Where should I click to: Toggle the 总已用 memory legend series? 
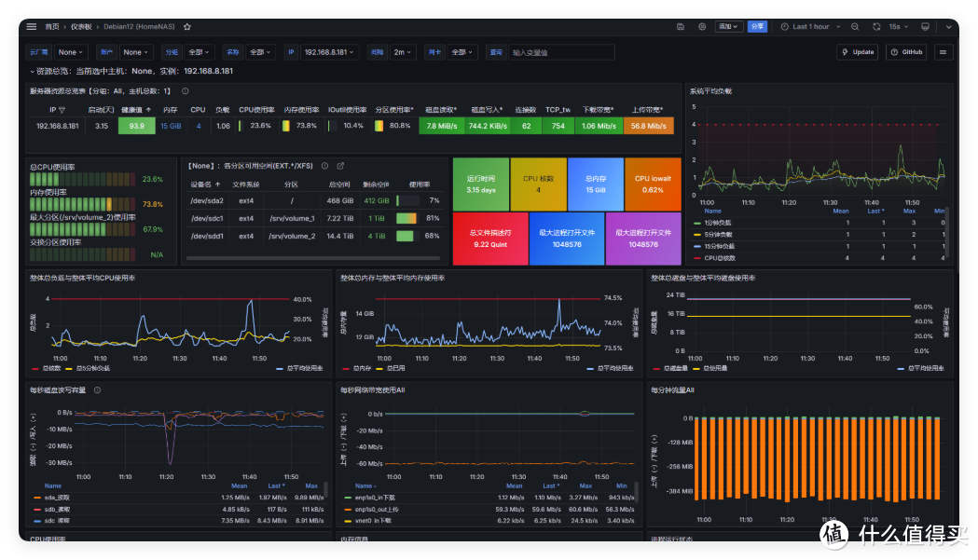(x=395, y=369)
